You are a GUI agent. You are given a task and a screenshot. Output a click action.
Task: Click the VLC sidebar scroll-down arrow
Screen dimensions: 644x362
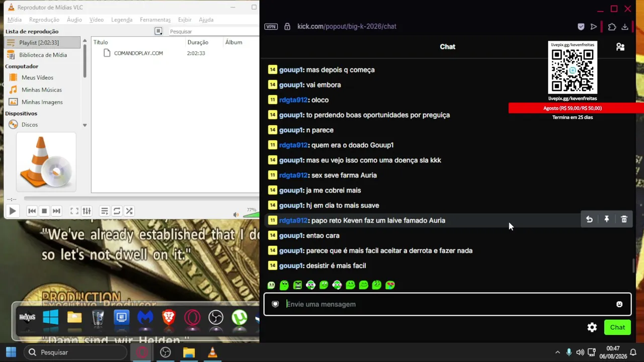click(x=85, y=125)
